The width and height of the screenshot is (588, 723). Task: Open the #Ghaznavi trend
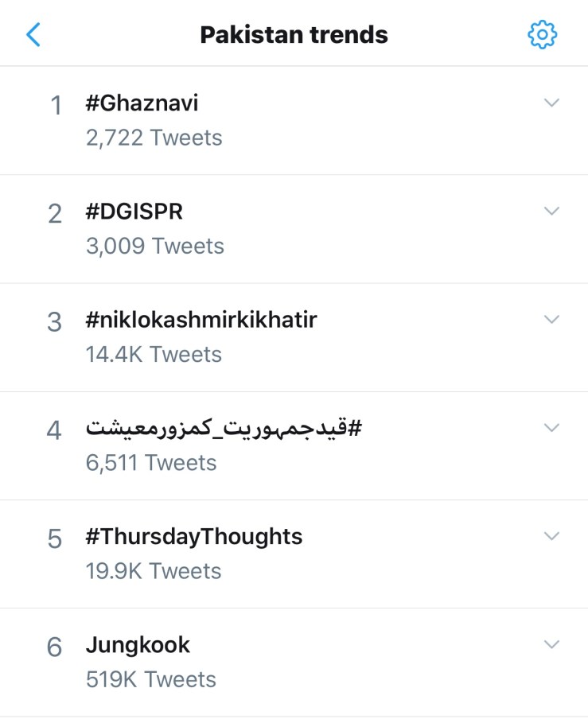click(x=142, y=103)
